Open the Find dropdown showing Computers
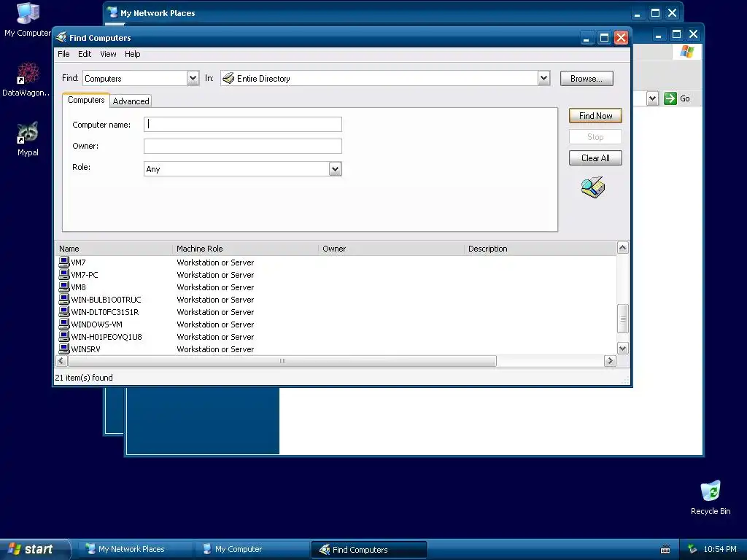This screenshot has width=747, height=560. click(193, 78)
